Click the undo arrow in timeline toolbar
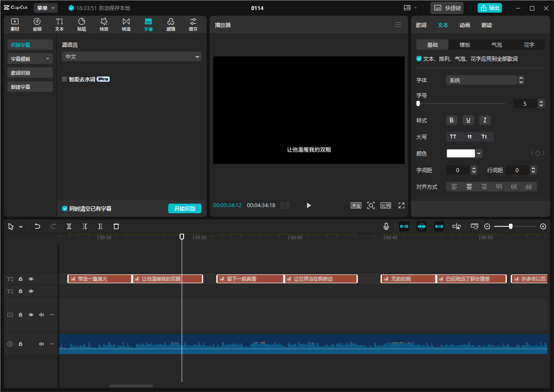Screen dimensions: 554x392 pyautogui.click(x=38, y=226)
